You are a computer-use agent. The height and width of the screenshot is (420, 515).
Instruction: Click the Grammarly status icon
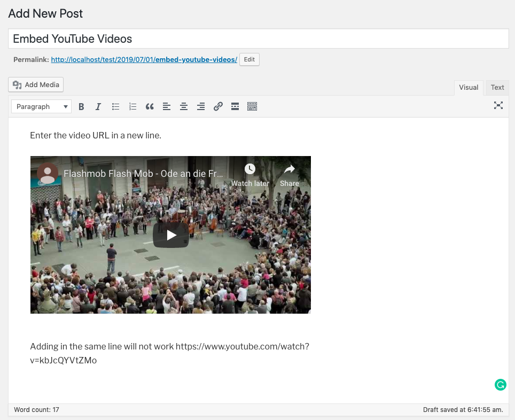click(x=500, y=384)
